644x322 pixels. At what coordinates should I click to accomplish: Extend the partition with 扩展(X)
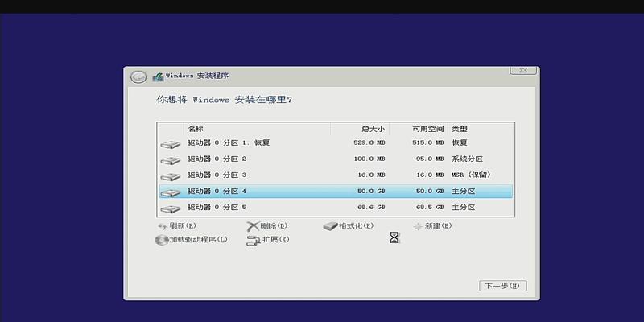(275, 239)
